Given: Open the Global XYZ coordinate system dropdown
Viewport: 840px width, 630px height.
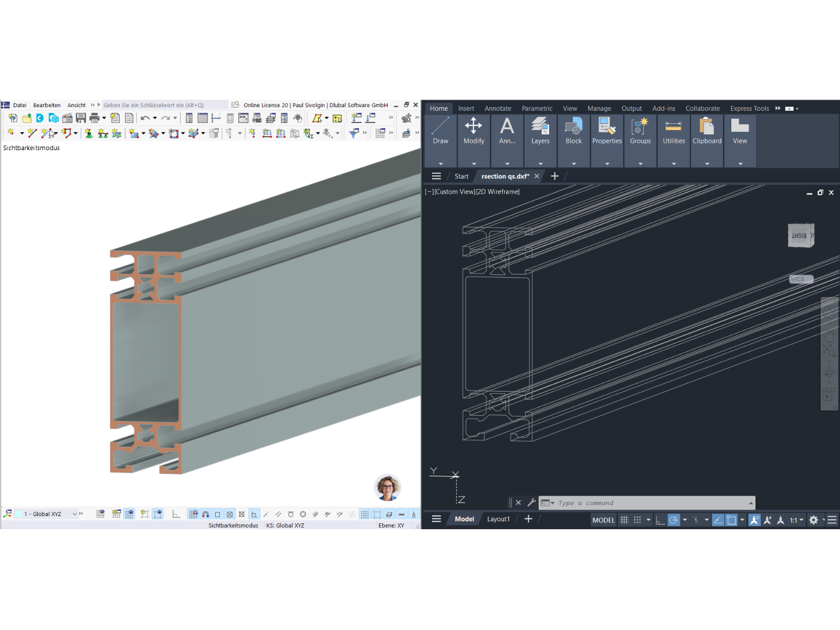Looking at the screenshot, I should point(75,514).
